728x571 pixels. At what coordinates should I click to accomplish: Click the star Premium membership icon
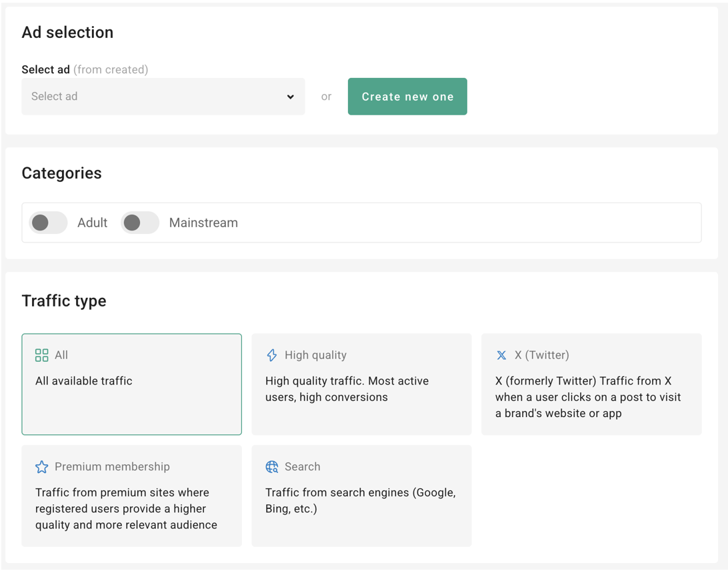(41, 467)
